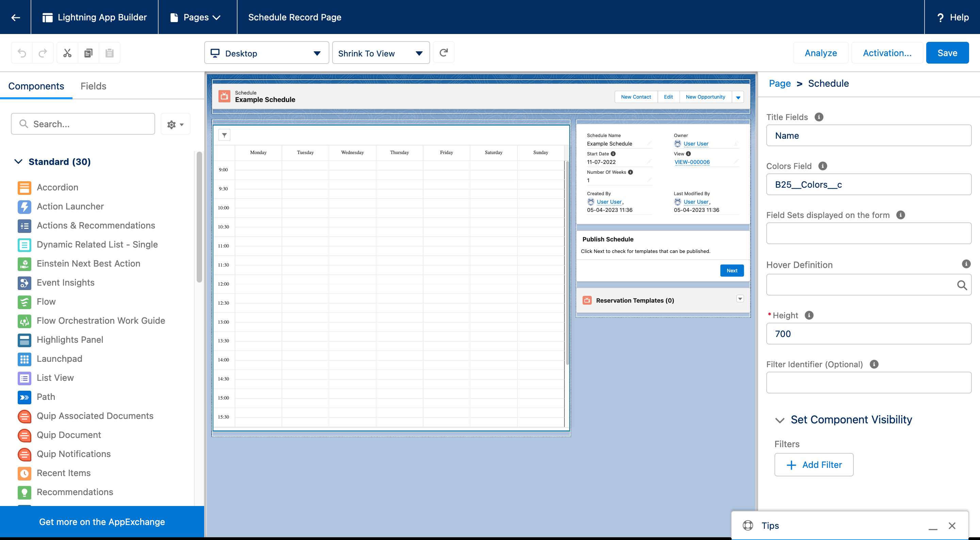This screenshot has height=540, width=980.
Task: Click the copy icon in toolbar
Action: [88, 53]
